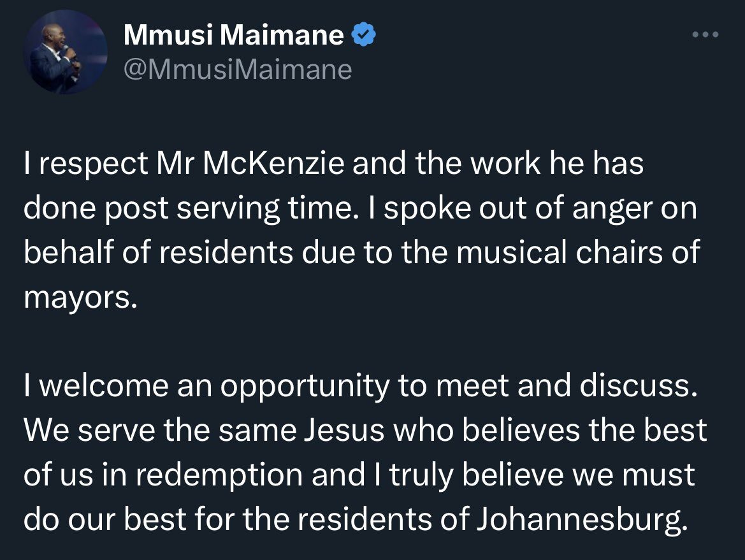The width and height of the screenshot is (745, 560).
Task: Open Mmusi Maimane's profile picture
Action: (x=66, y=52)
